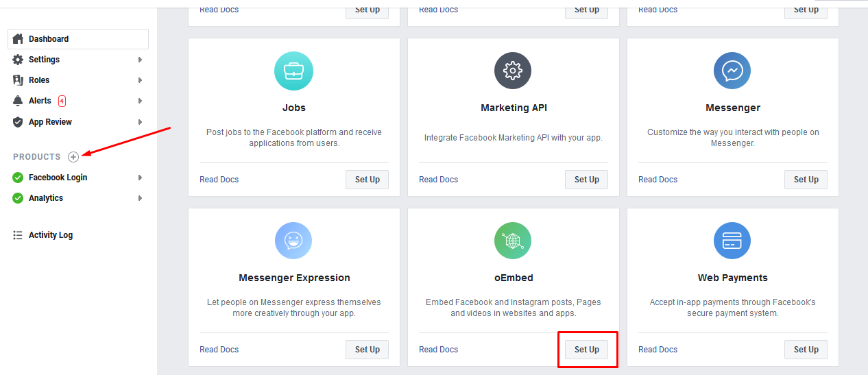Click the App Review shield icon
Image resolution: width=868 pixels, height=375 pixels.
click(18, 122)
